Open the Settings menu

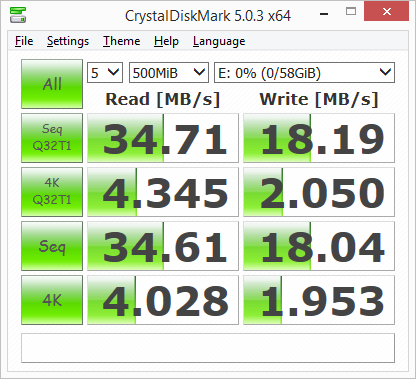tap(68, 41)
